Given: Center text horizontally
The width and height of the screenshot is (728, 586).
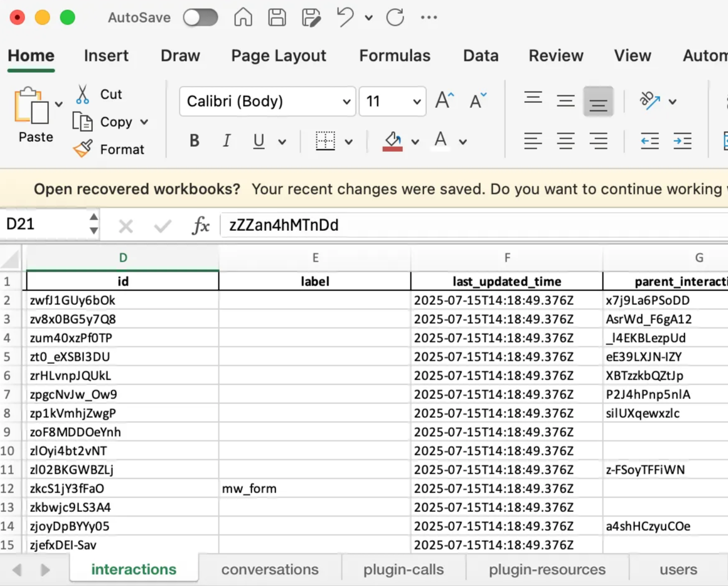Looking at the screenshot, I should [565, 141].
